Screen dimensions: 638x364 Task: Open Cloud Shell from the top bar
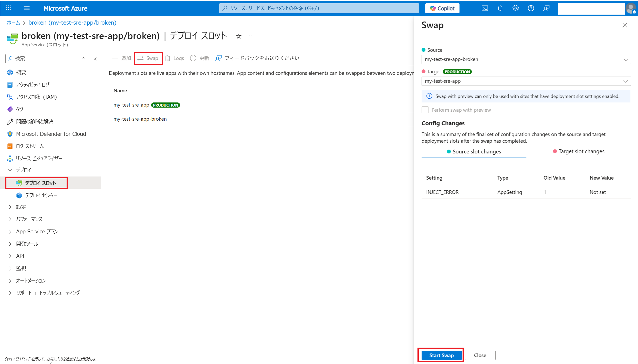[485, 8]
